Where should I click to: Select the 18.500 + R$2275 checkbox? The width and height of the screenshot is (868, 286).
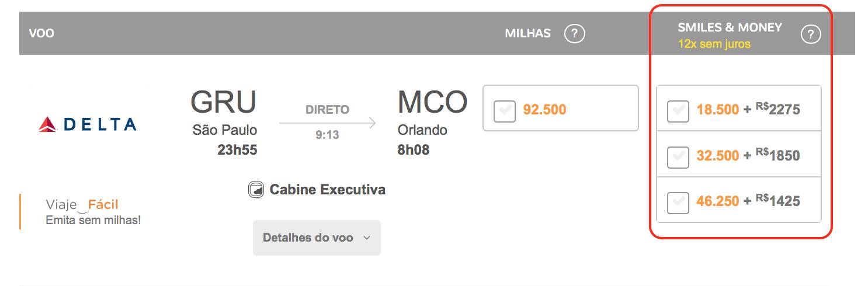(x=678, y=110)
